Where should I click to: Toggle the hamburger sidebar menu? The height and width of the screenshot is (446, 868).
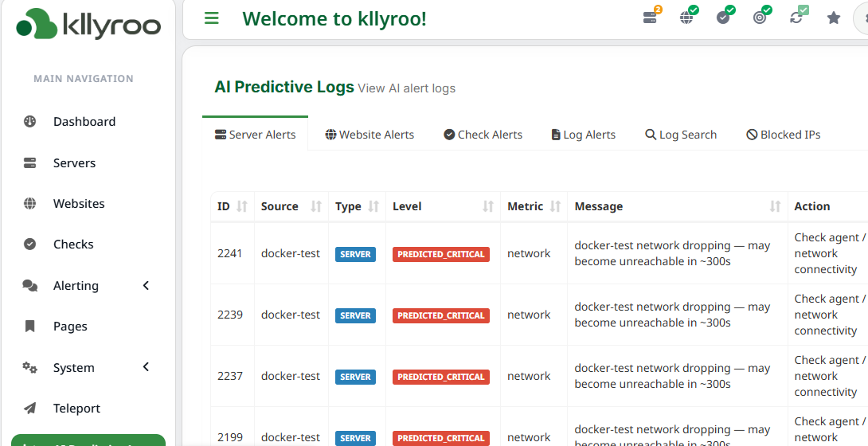coord(212,18)
